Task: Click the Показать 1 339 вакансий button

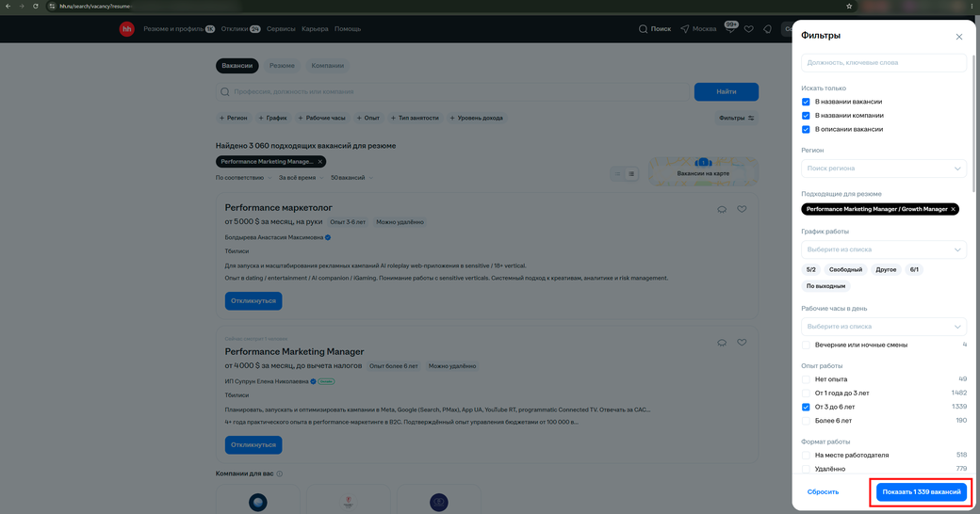Action: [922, 492]
